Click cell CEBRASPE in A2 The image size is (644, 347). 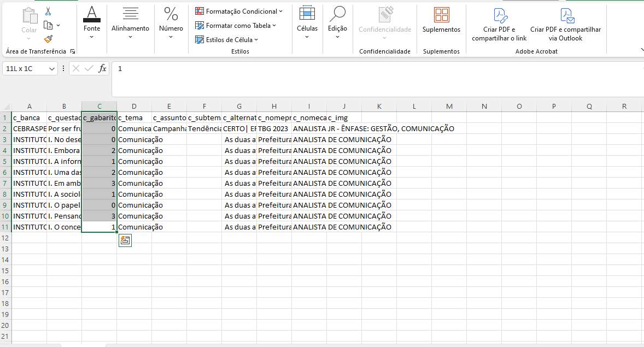pyautogui.click(x=29, y=128)
